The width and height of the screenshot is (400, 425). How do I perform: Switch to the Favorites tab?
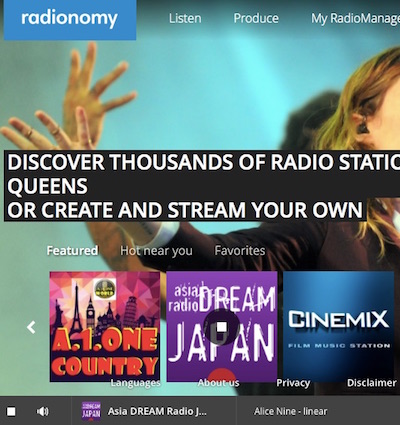click(240, 250)
